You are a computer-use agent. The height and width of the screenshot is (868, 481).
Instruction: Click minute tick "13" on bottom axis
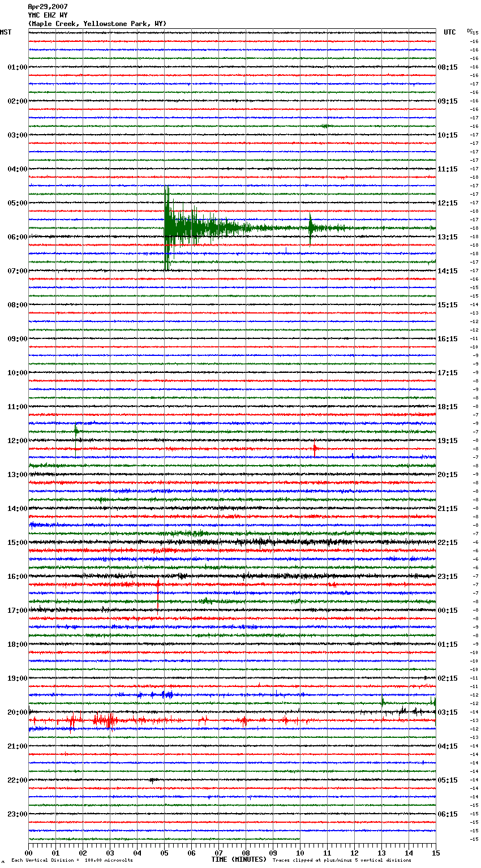pyautogui.click(x=382, y=853)
